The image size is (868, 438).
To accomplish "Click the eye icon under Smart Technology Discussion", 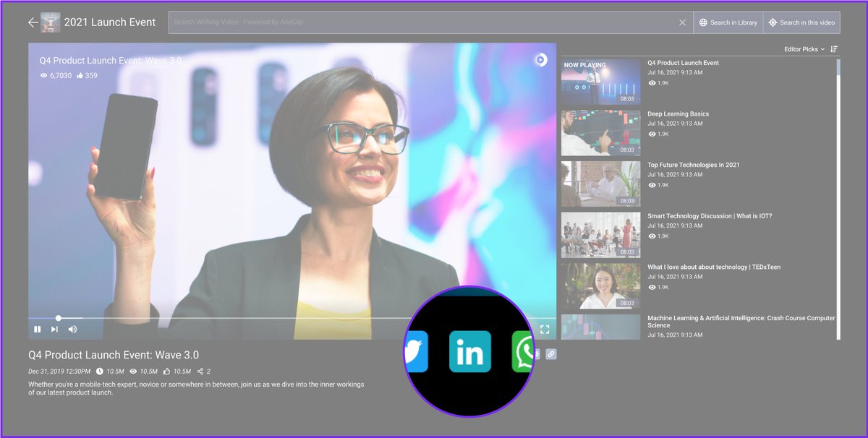I will click(x=652, y=236).
